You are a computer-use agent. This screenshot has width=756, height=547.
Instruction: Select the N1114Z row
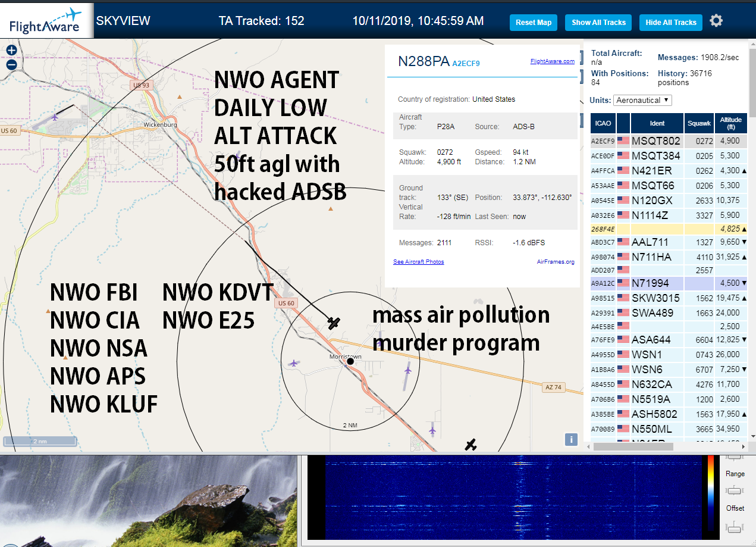(669, 215)
